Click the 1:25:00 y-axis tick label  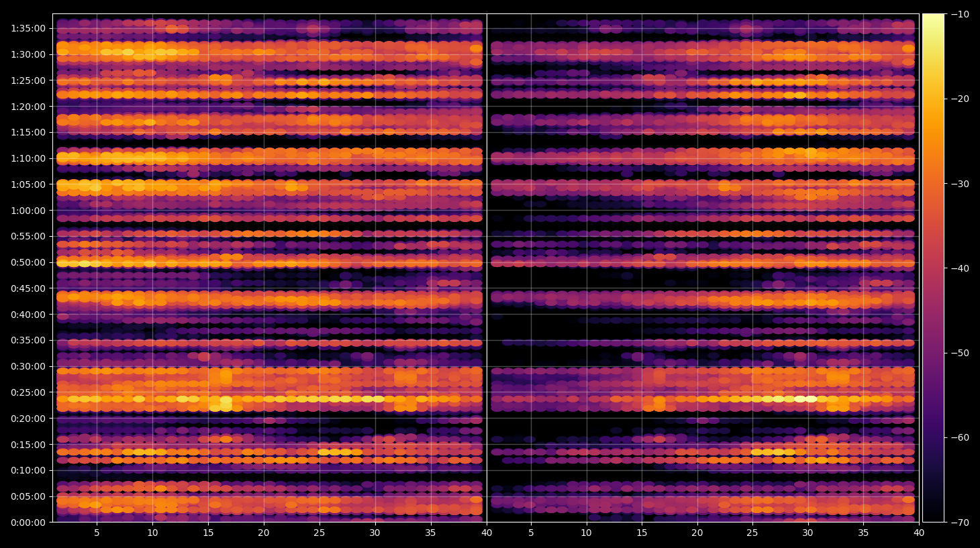(28, 80)
